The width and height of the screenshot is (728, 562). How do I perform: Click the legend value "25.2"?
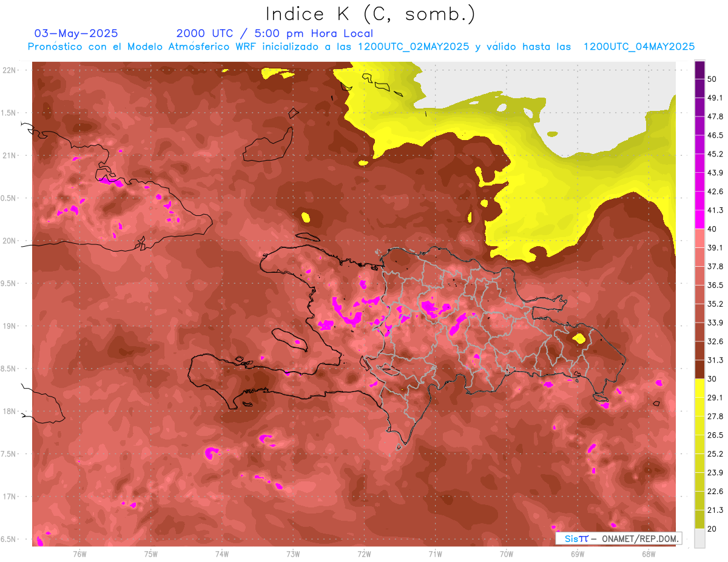715,454
